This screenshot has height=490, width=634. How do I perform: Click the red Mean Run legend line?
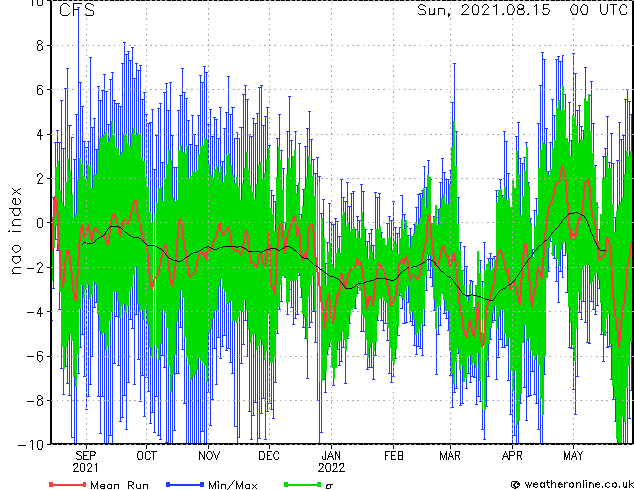coord(68,484)
